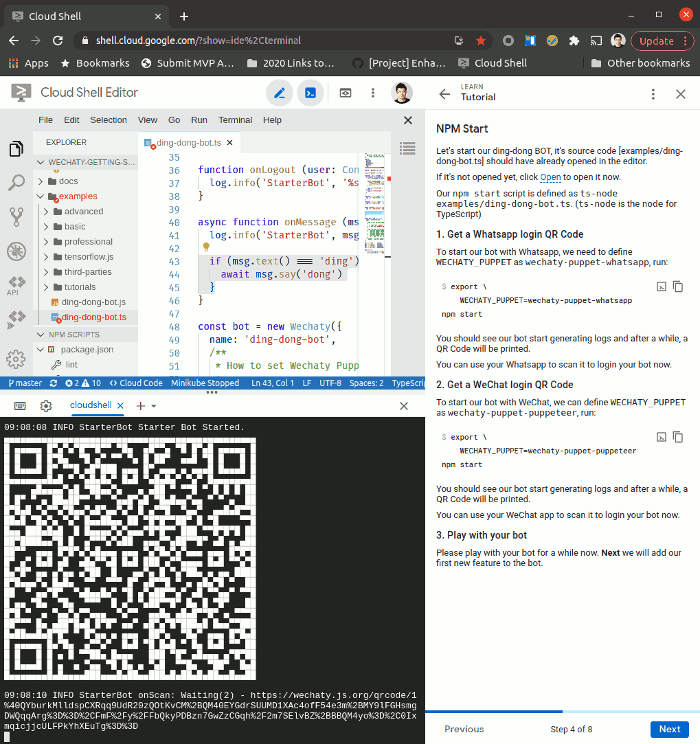Open the Go menu
This screenshot has width=700, height=744.
(174, 120)
